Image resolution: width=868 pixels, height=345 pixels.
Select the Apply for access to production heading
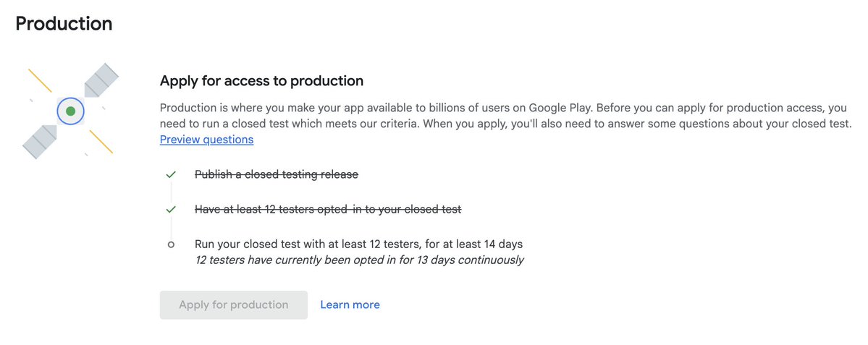tap(261, 80)
